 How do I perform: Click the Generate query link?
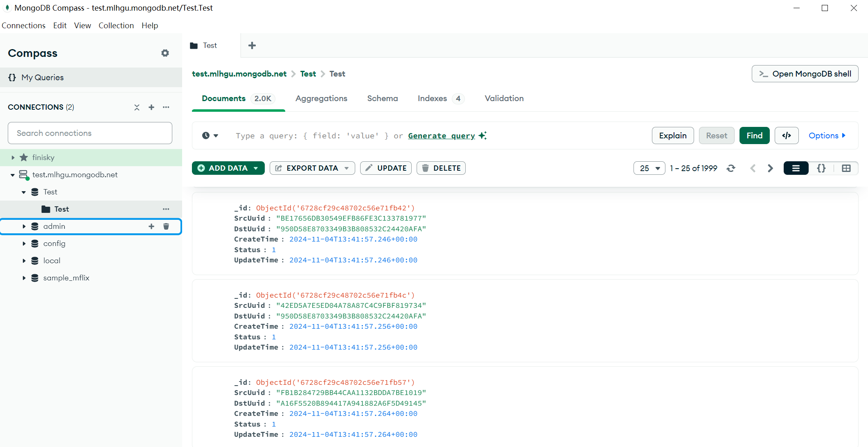click(x=441, y=135)
